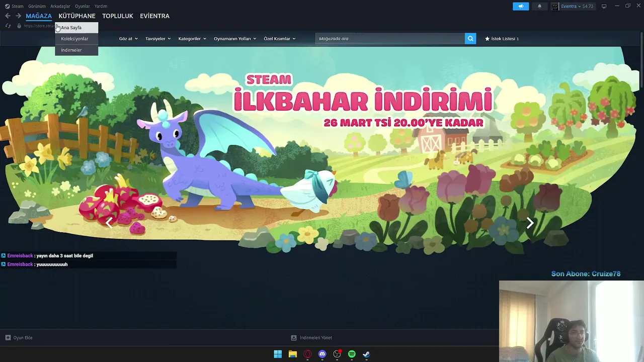Click the store URL address text
644x362 pixels.
[39, 26]
